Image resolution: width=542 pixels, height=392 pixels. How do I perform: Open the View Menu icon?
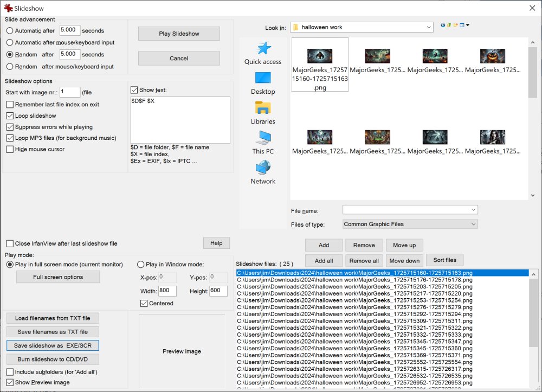(462, 25)
